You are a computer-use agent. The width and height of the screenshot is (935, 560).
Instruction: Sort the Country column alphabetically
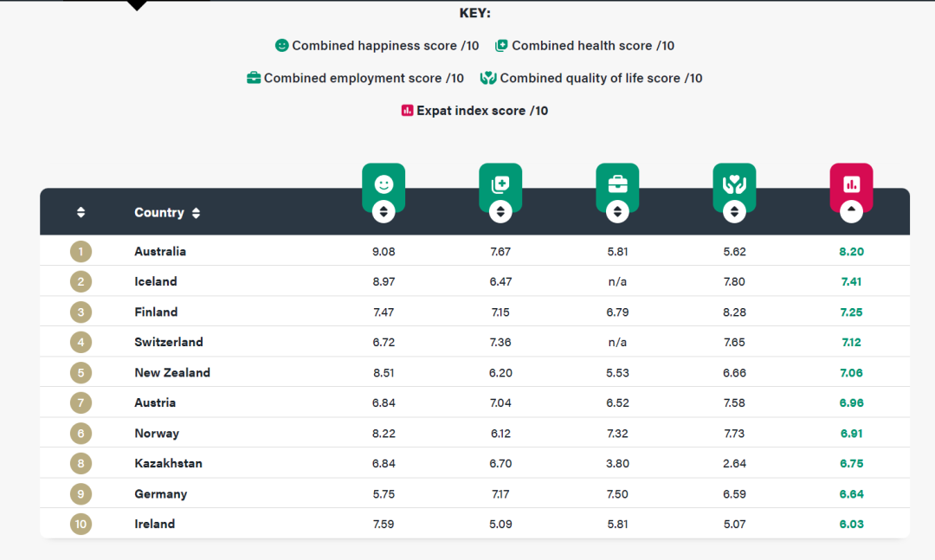(196, 213)
